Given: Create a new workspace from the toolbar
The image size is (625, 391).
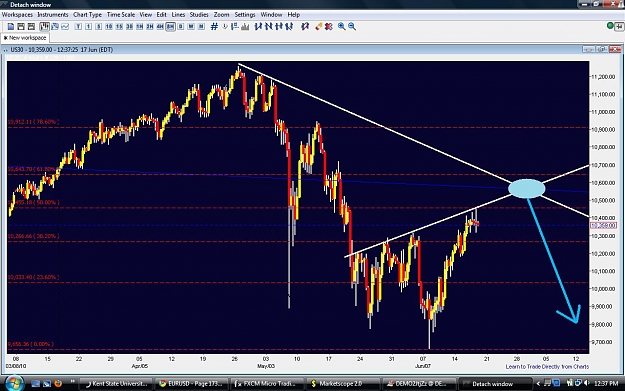Looking at the screenshot, I should pyautogui.click(x=11, y=27).
